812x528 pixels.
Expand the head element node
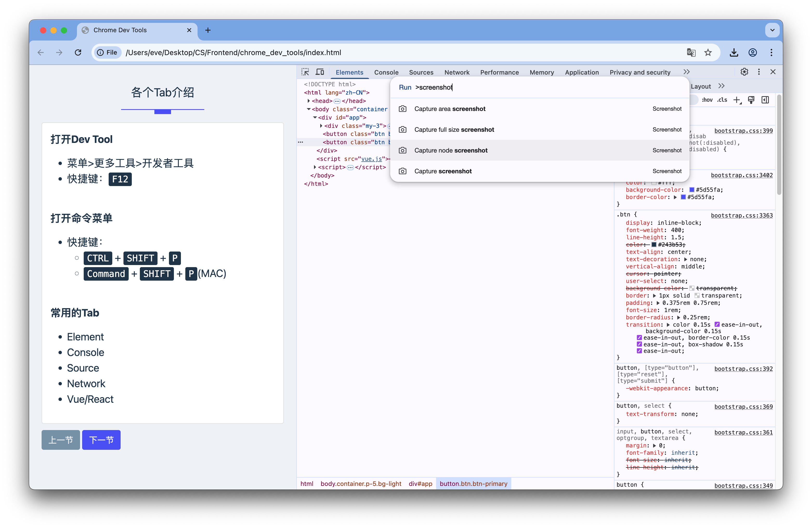coord(309,101)
